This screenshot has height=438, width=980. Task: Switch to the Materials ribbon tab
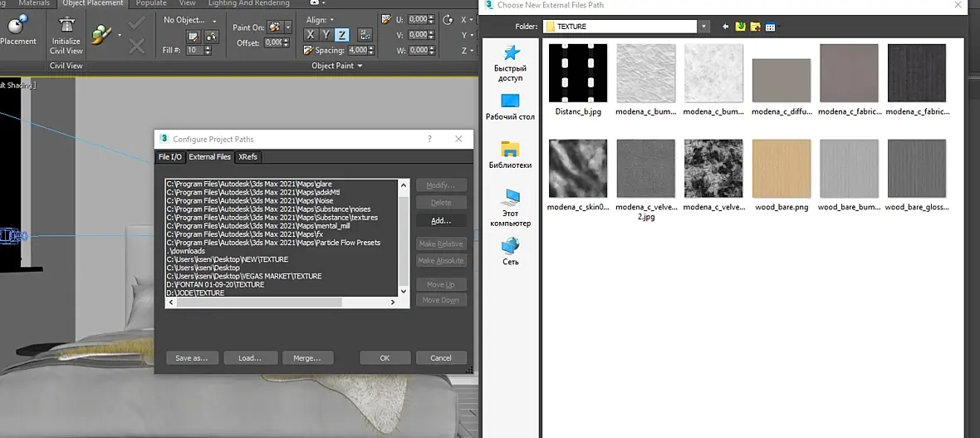tap(34, 3)
